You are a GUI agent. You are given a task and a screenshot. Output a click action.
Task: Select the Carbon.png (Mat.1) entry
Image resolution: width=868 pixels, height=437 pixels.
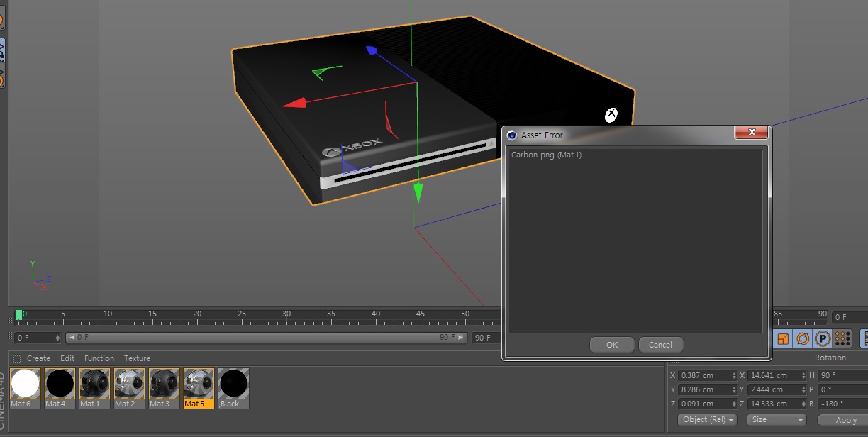click(x=546, y=155)
